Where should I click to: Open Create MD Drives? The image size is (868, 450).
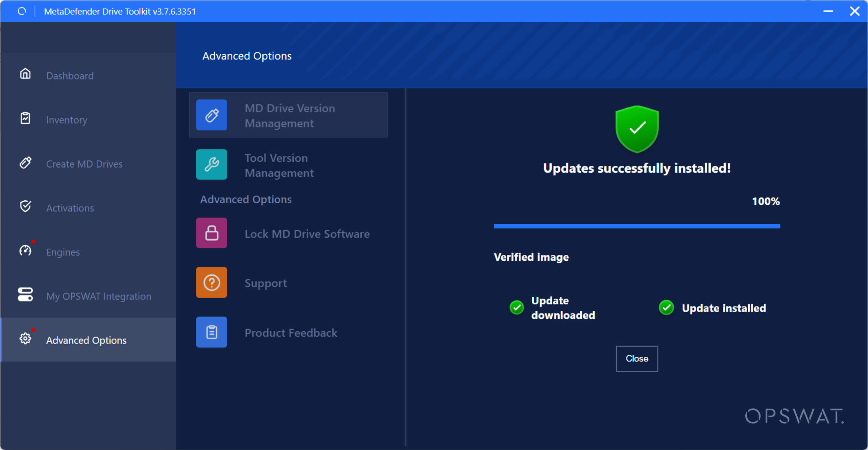tap(84, 164)
